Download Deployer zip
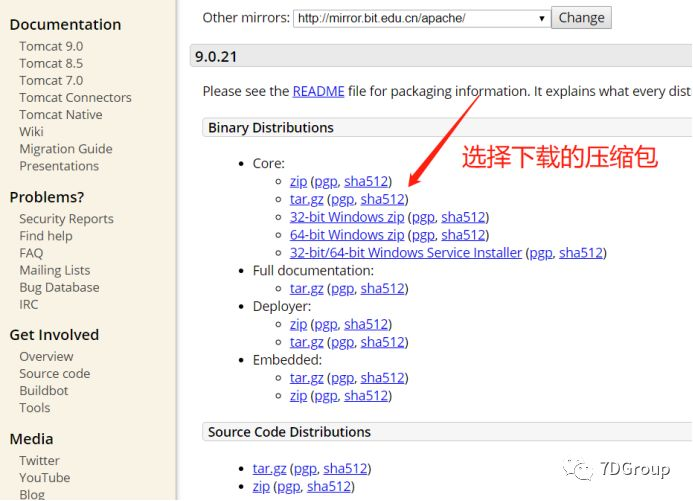The width and height of the screenshot is (693, 501). [x=298, y=325]
